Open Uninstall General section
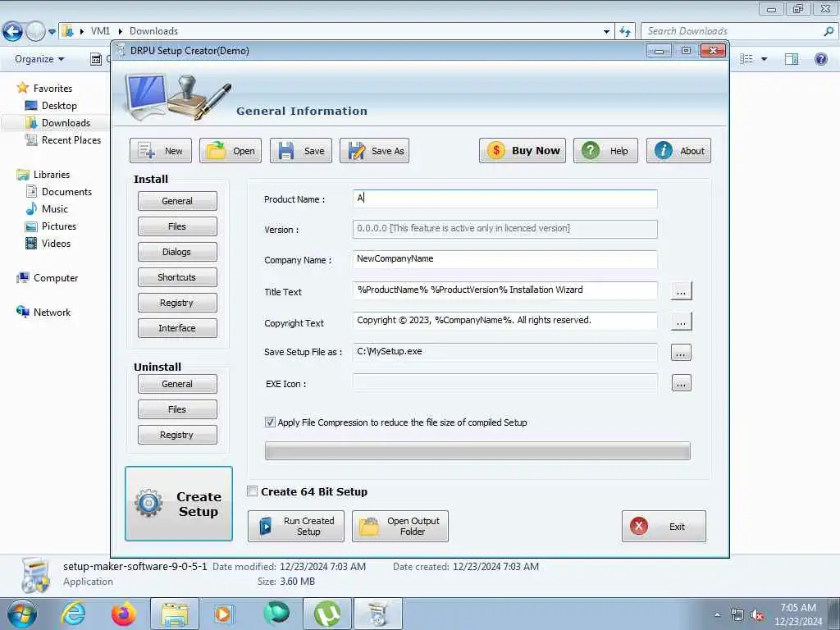 (177, 384)
